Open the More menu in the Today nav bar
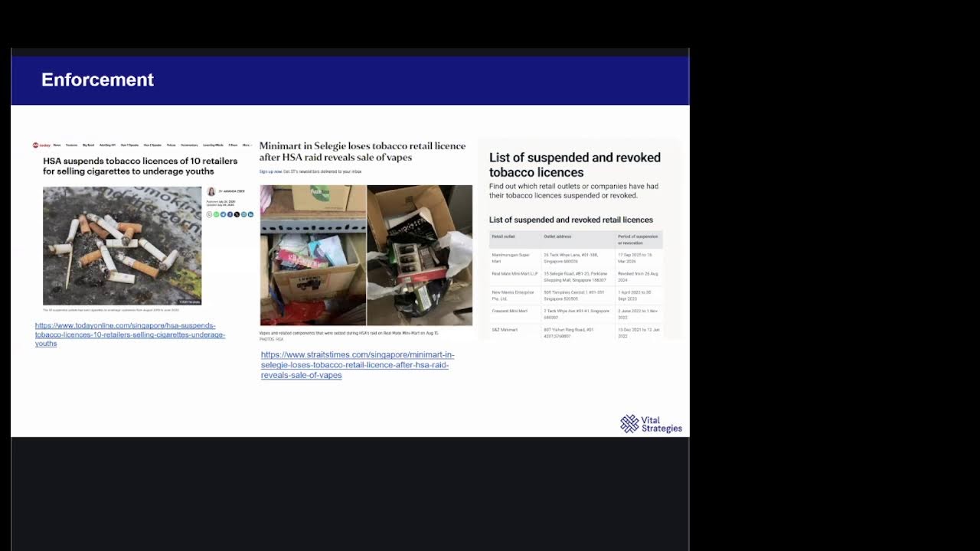The height and width of the screenshot is (551, 980). coord(247,145)
